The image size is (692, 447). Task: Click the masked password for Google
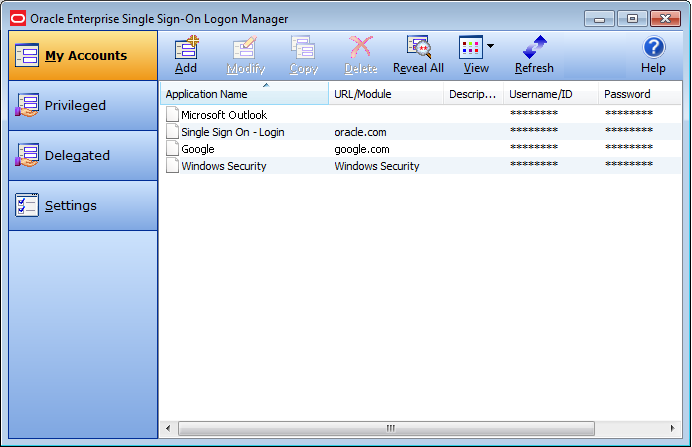click(x=628, y=147)
